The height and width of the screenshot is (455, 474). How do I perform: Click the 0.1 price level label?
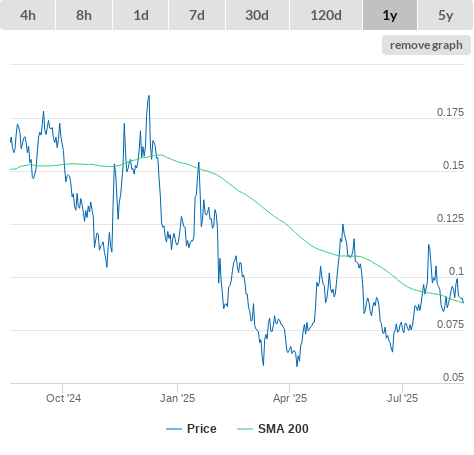(x=456, y=271)
